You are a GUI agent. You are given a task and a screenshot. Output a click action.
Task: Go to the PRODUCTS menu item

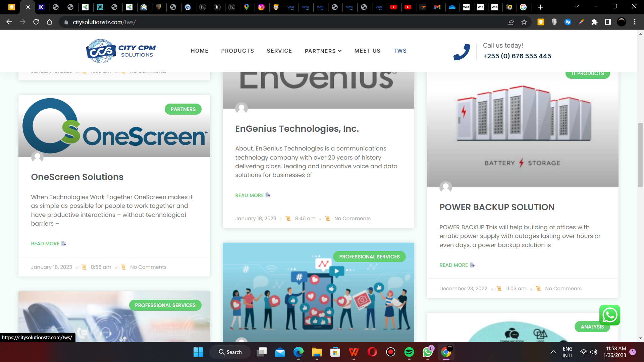coord(237,51)
